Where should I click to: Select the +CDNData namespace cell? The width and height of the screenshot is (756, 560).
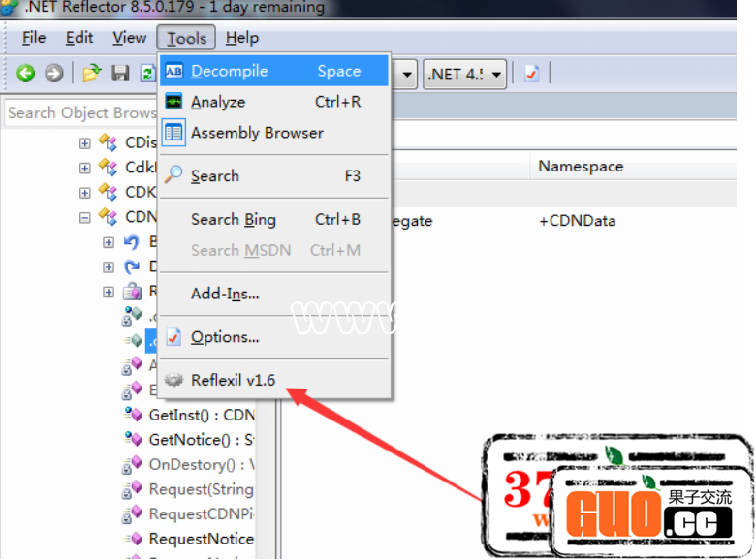[x=577, y=221]
